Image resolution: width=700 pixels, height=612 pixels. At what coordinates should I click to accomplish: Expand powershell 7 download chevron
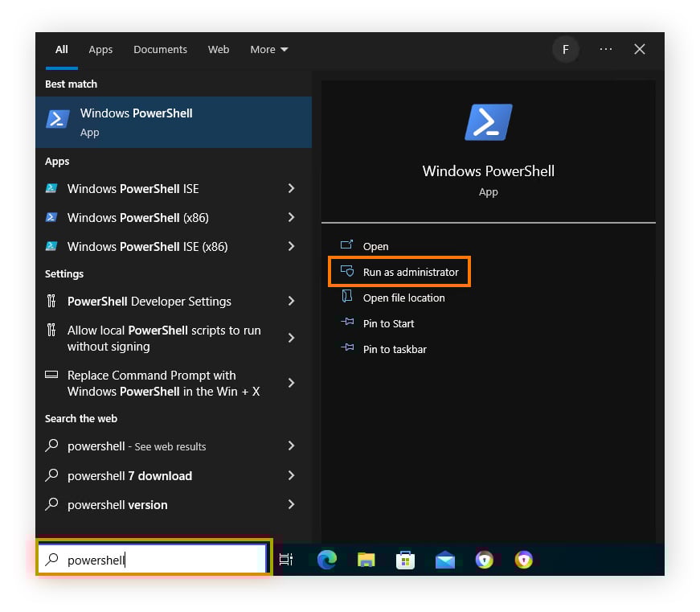pos(291,475)
